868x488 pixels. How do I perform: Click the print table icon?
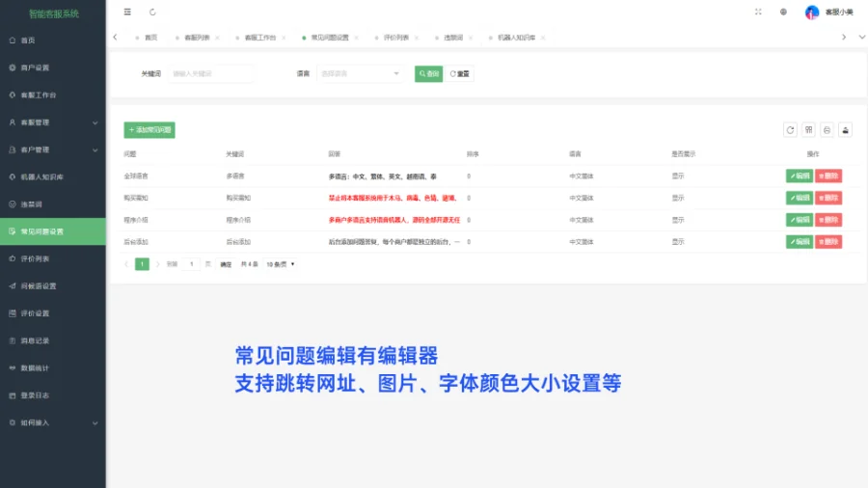coord(827,130)
